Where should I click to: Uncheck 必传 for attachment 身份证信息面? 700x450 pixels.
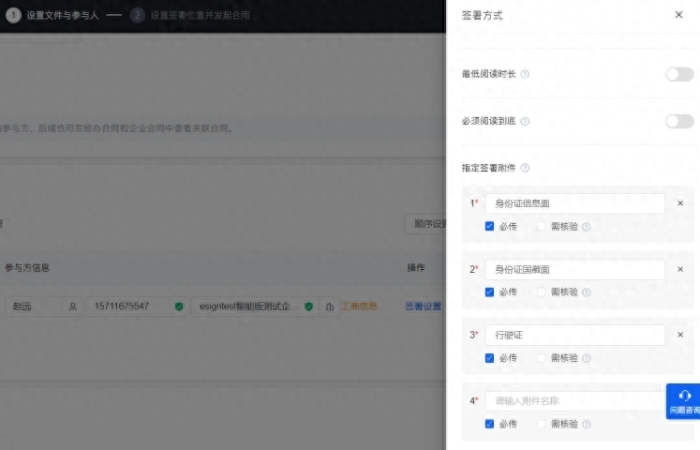coord(490,226)
